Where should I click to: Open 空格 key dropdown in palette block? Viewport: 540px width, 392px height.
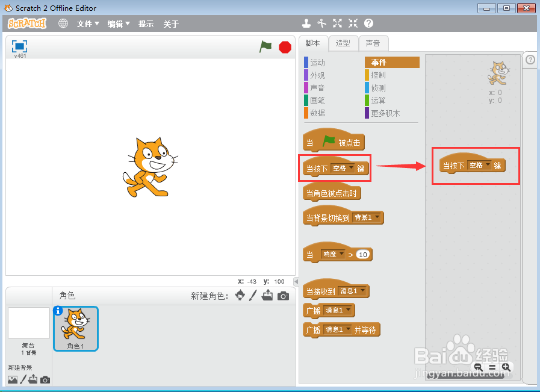pos(343,168)
